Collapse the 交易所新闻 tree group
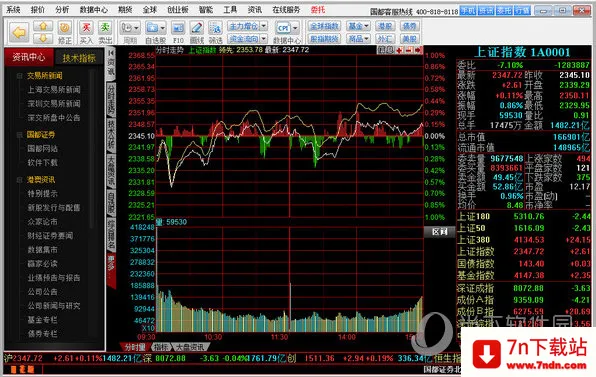 [x=20, y=76]
